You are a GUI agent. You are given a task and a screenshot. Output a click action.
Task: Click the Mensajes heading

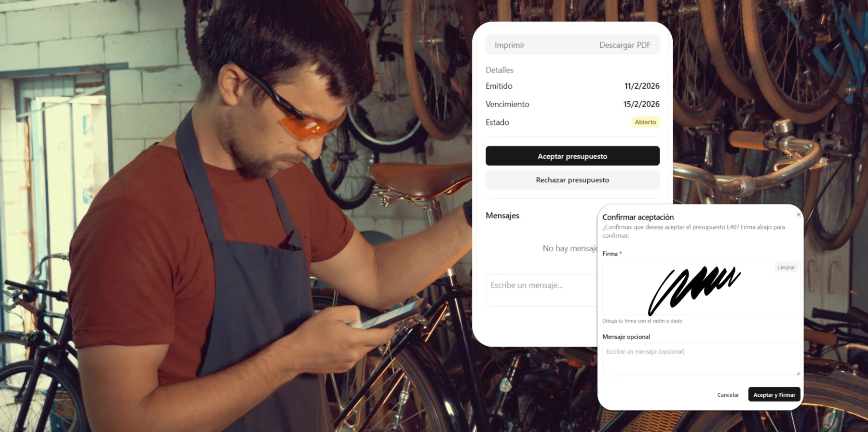point(502,216)
